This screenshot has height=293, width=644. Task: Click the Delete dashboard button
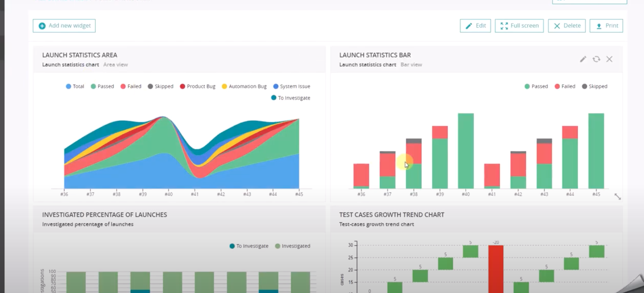[x=566, y=26]
